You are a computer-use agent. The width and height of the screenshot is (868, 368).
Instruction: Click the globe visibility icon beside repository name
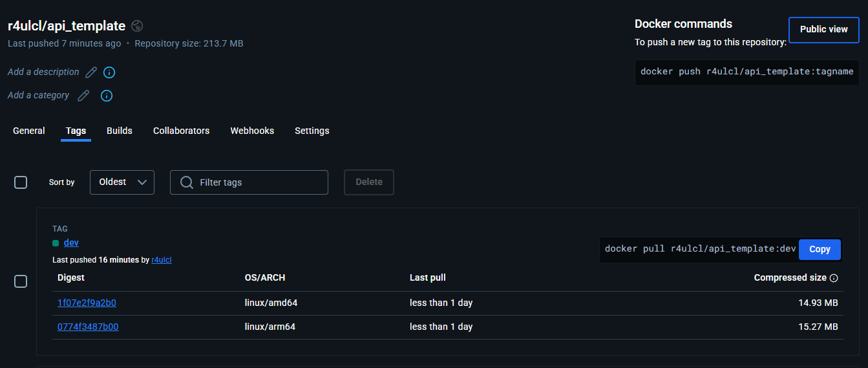pyautogui.click(x=137, y=26)
